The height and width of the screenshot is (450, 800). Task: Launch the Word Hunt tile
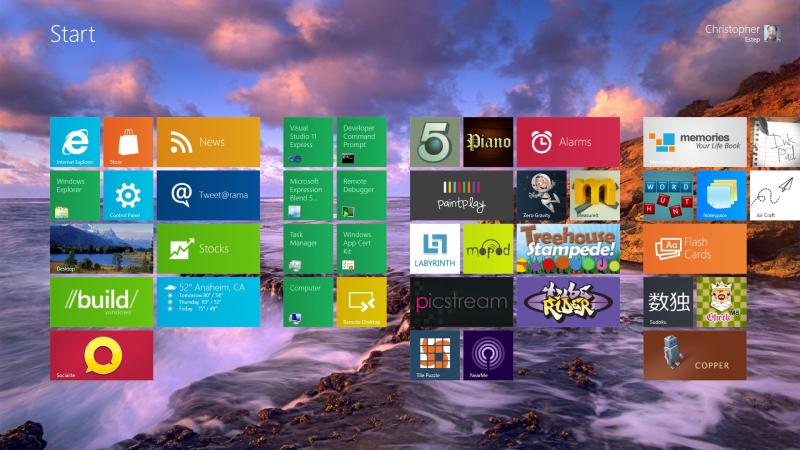668,195
